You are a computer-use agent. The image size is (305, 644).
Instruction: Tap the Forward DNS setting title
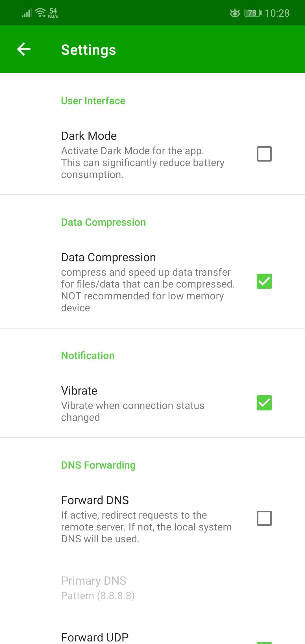point(95,500)
